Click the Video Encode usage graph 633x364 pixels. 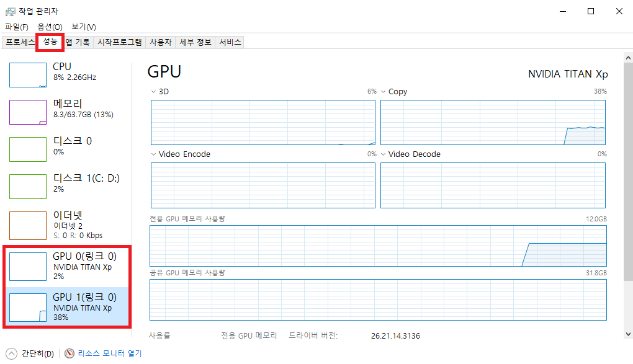(263, 185)
